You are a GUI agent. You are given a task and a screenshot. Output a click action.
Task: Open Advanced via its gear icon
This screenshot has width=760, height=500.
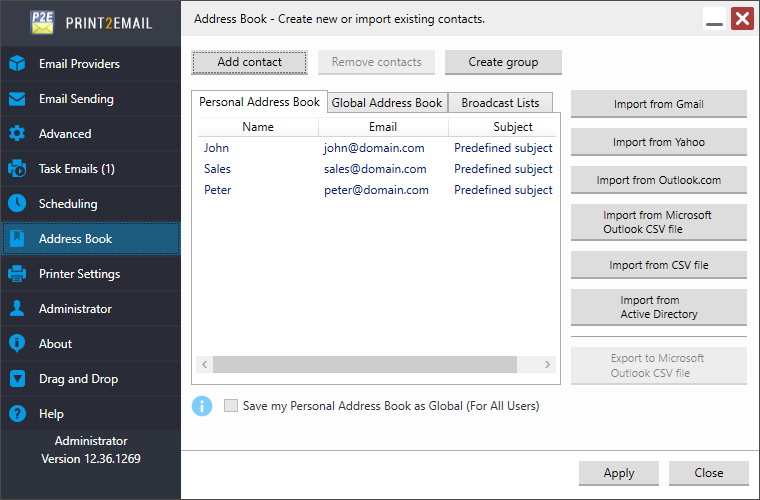(17, 134)
